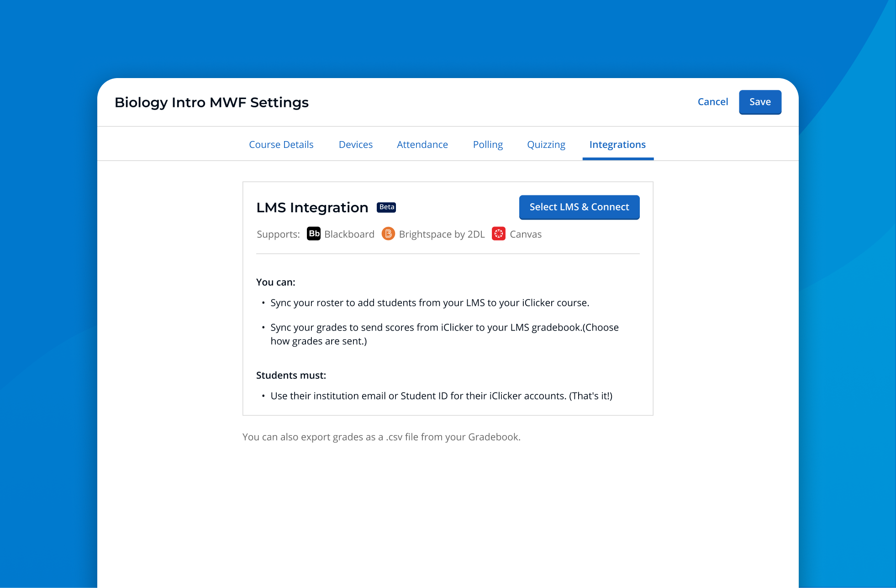Cancel the settings changes
The width and height of the screenshot is (896, 588).
coord(712,102)
